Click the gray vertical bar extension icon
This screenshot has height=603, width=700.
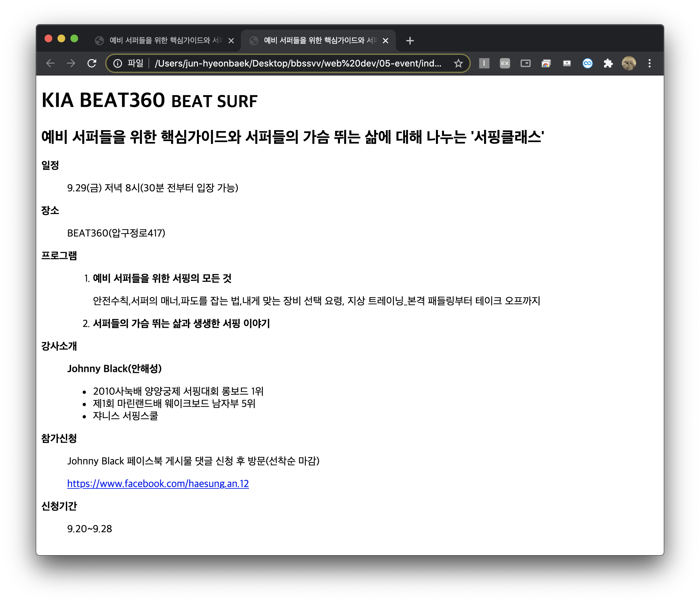coord(484,63)
